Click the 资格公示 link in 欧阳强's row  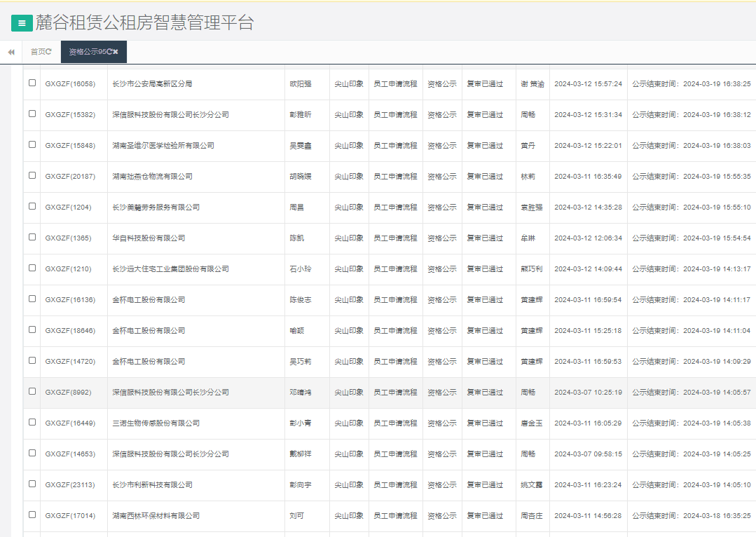tap(442, 83)
